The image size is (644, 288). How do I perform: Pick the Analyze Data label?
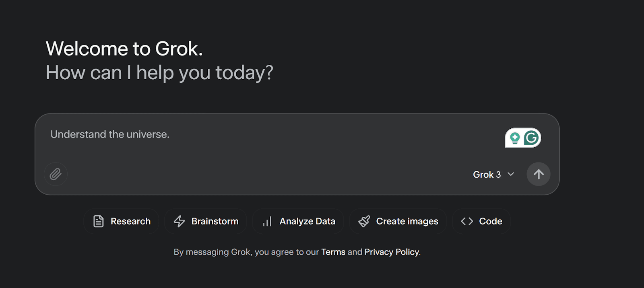click(308, 221)
